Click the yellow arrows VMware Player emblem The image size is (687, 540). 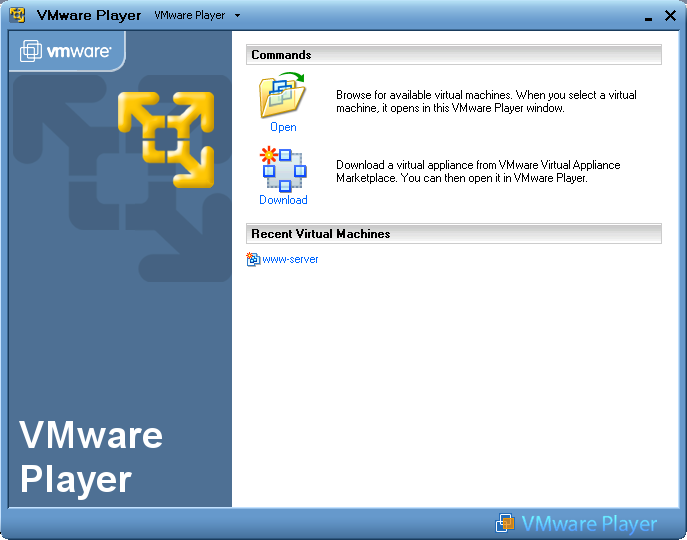[x=166, y=139]
